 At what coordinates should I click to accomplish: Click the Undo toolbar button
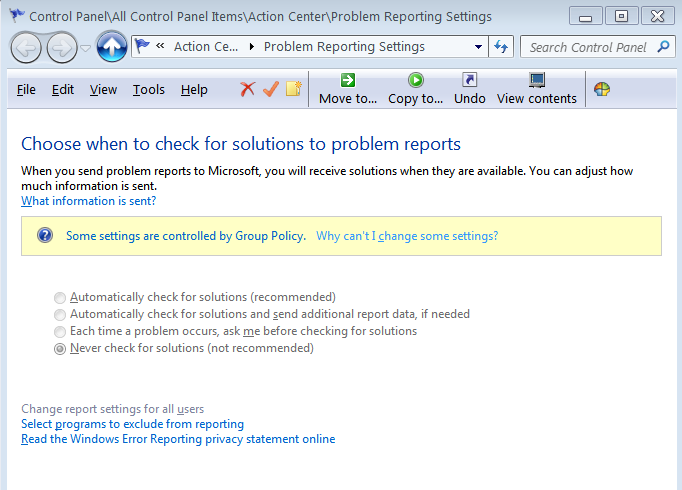pos(470,89)
